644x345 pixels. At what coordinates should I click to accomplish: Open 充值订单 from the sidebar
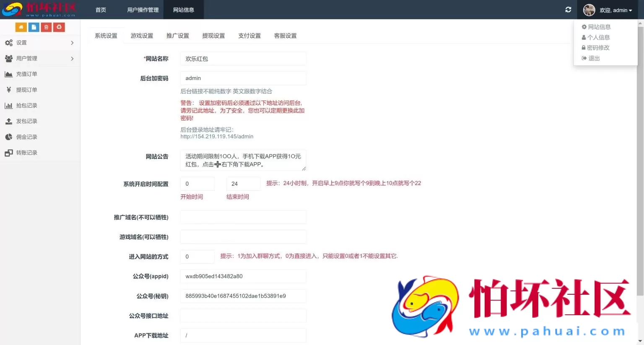(x=27, y=74)
